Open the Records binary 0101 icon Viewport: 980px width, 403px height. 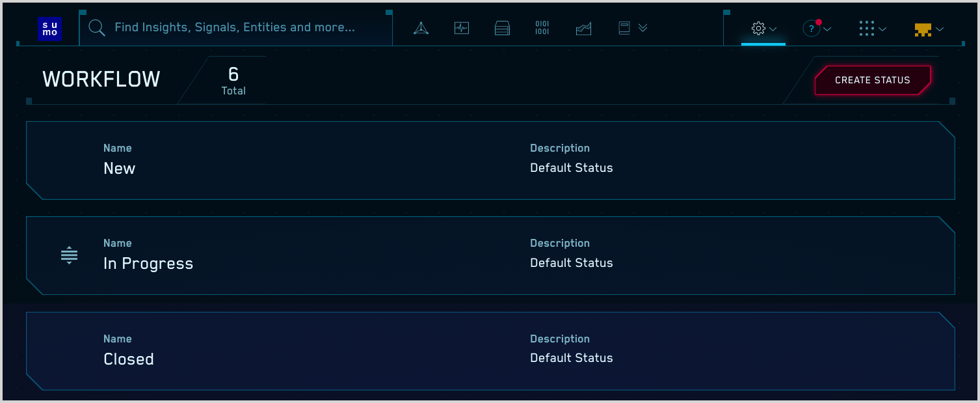[x=542, y=28]
